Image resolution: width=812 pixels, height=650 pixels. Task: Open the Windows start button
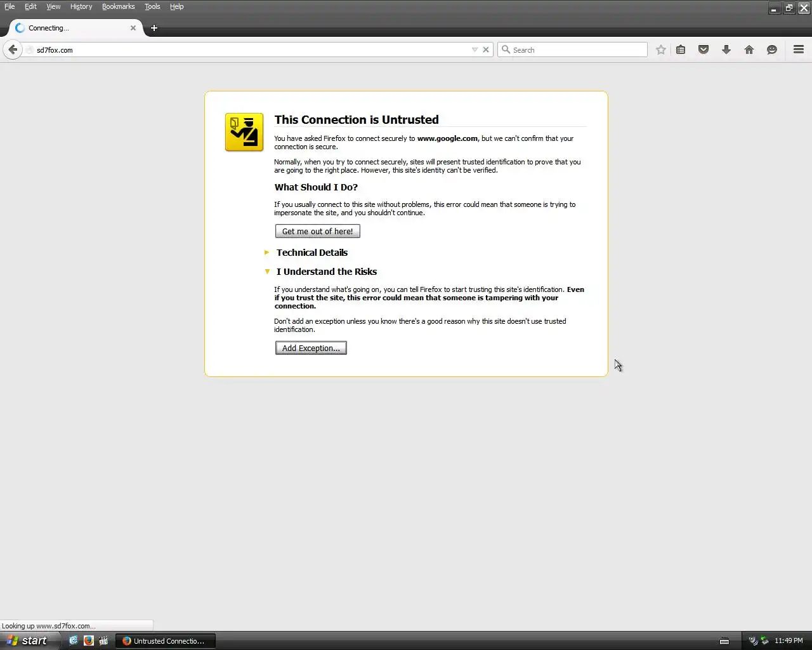(30, 640)
